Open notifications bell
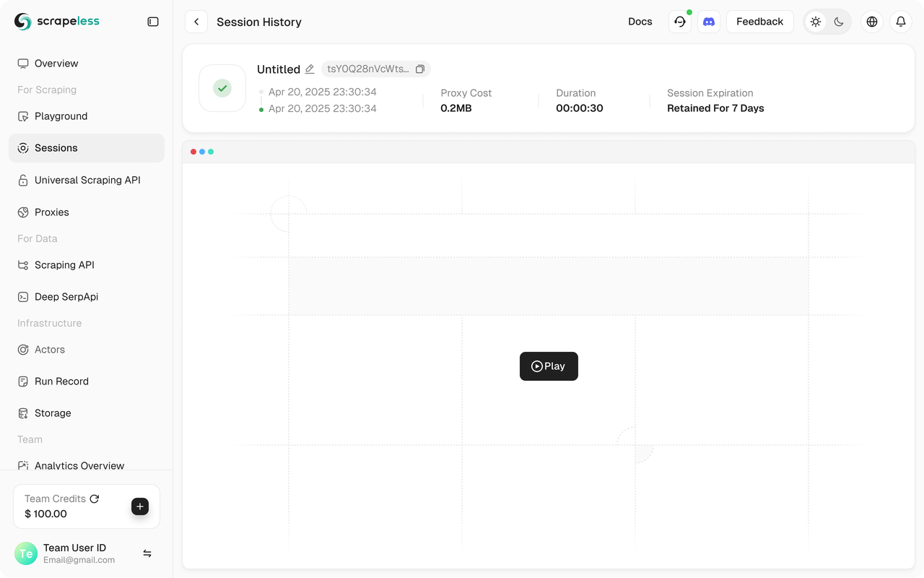This screenshot has width=924, height=578. tap(901, 22)
